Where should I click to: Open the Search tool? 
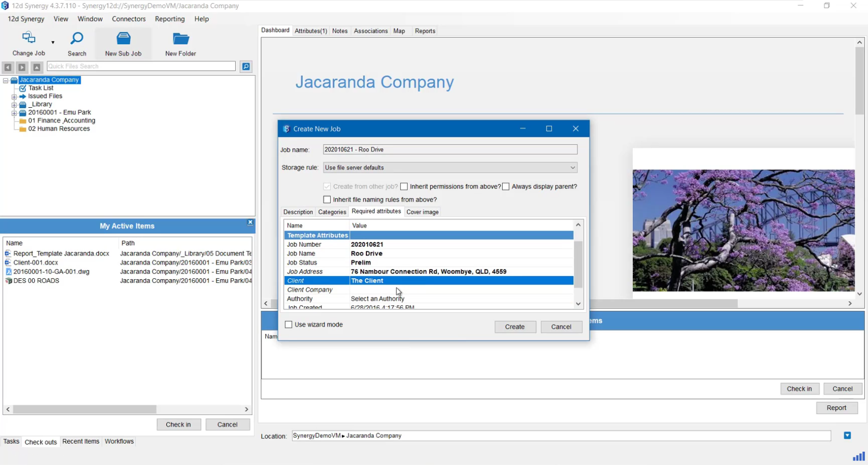click(x=77, y=38)
